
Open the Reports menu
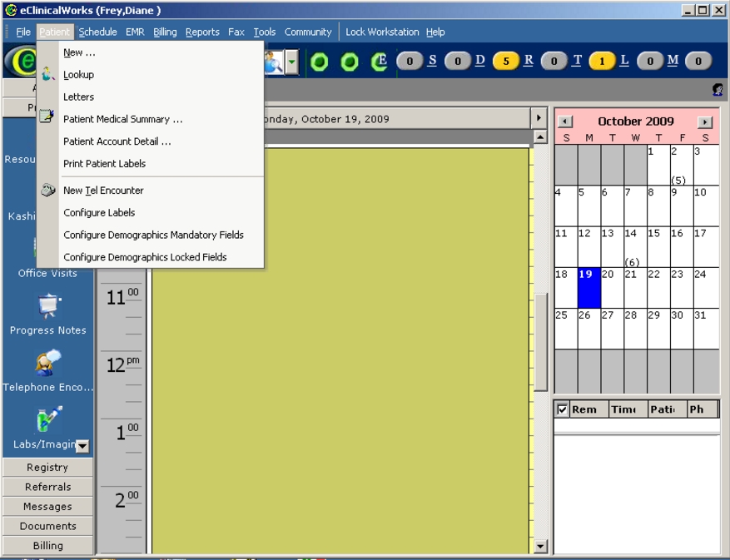(202, 32)
